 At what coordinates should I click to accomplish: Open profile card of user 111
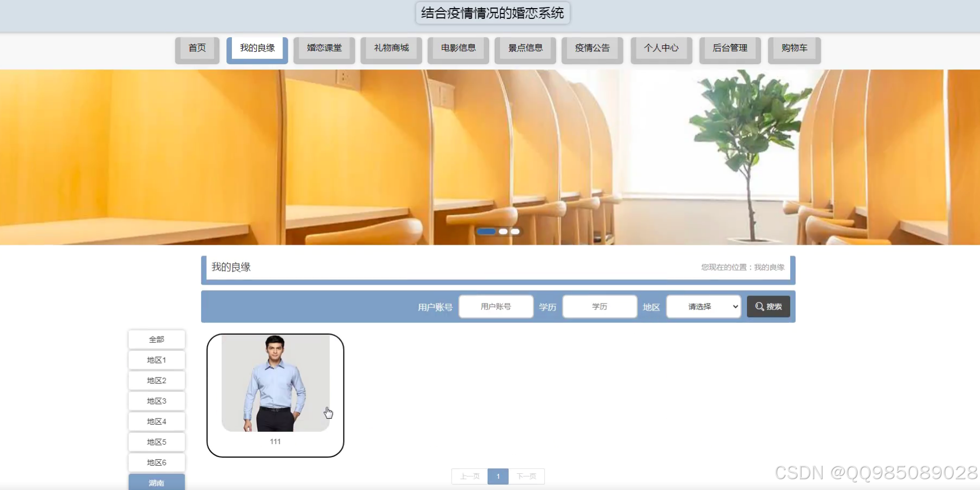275,394
